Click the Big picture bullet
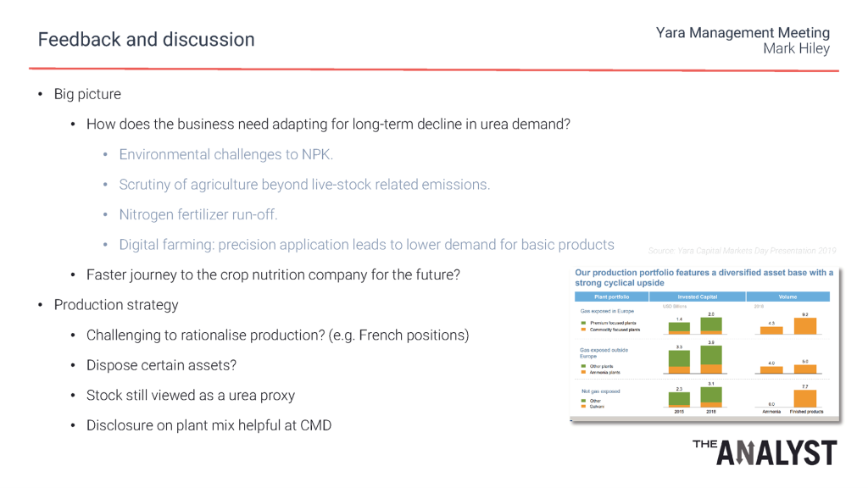The height and width of the screenshot is (488, 868). click(87, 94)
